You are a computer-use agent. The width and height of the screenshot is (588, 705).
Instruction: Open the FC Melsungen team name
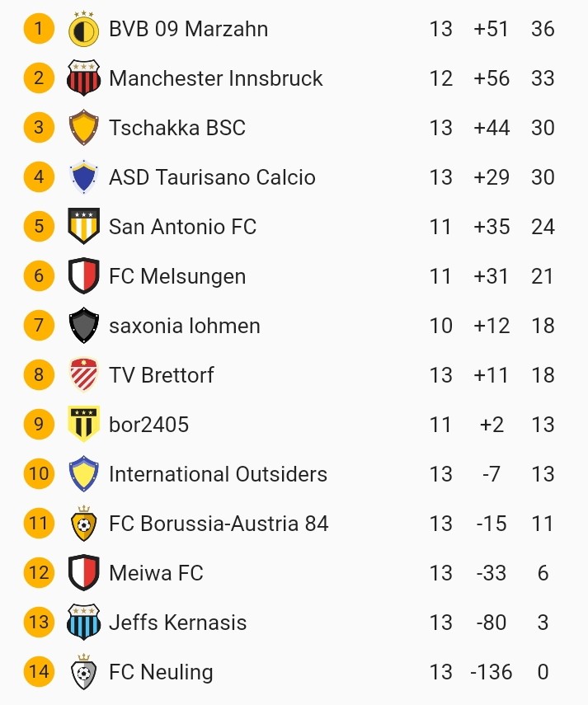click(x=177, y=276)
